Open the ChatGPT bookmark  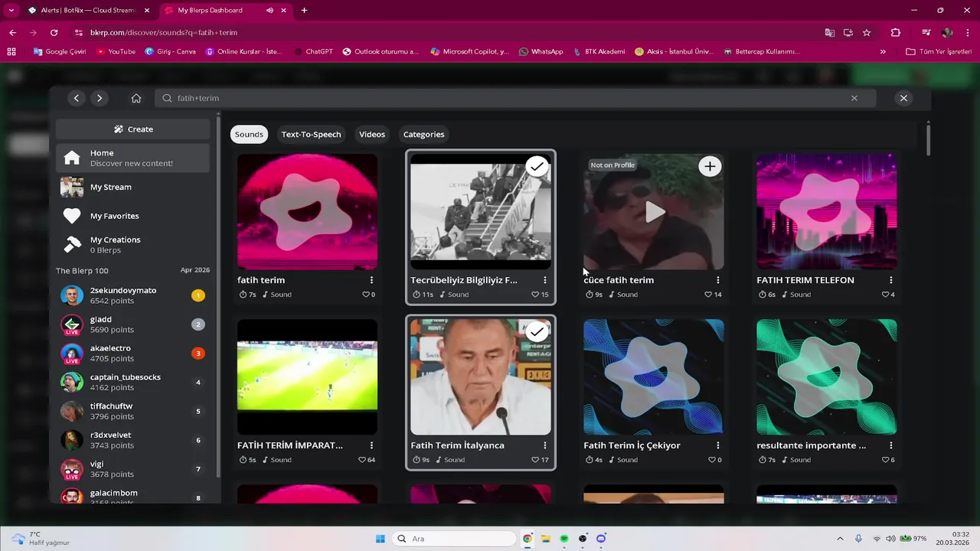[313, 52]
